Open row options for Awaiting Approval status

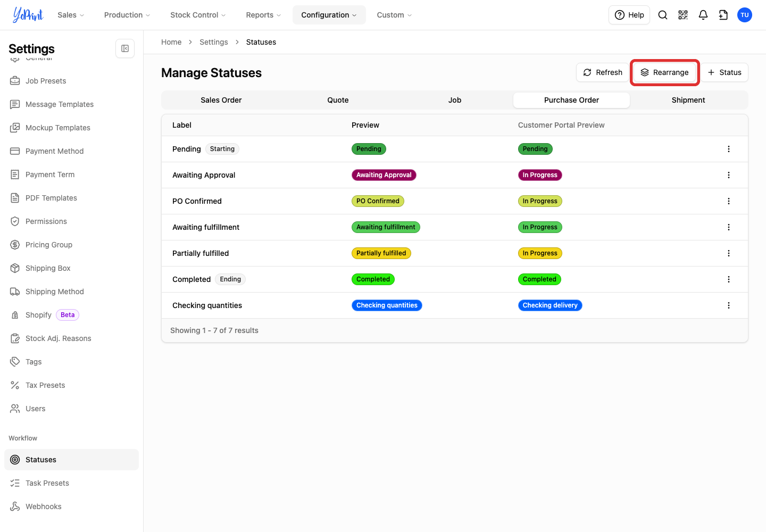click(729, 175)
